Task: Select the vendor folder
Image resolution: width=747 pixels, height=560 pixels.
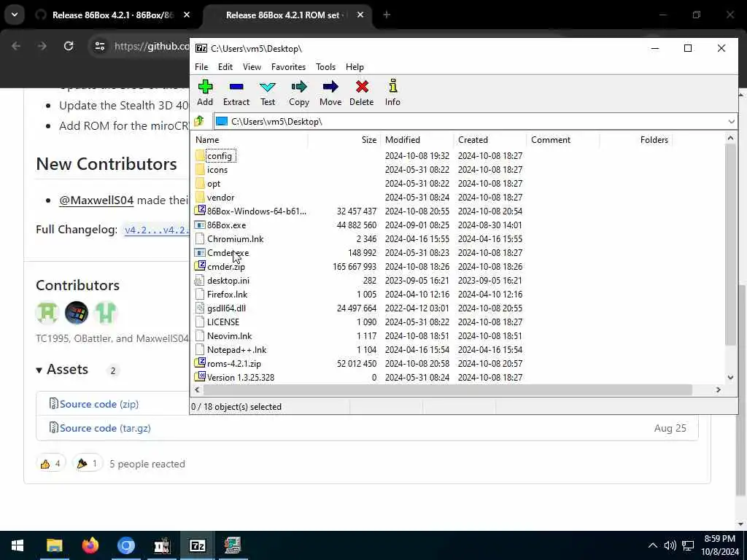Action: click(x=220, y=198)
